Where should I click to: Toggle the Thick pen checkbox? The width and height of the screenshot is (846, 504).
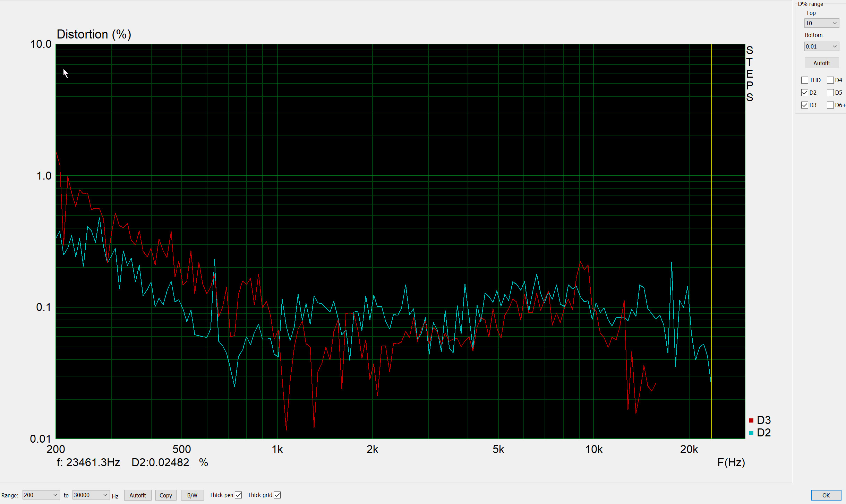coord(238,495)
